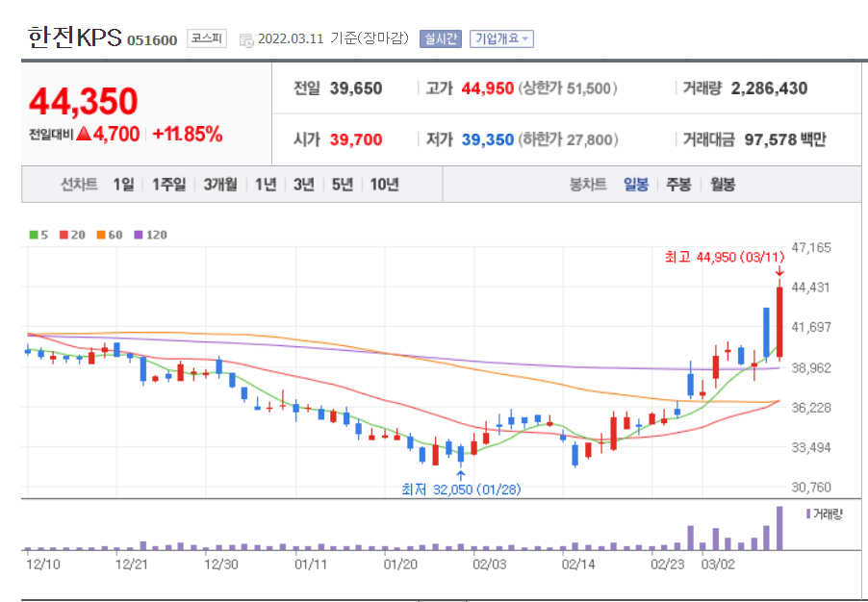The width and height of the screenshot is (868, 602).
Task: Click the 상한가 51,500 text
Action: [568, 88]
